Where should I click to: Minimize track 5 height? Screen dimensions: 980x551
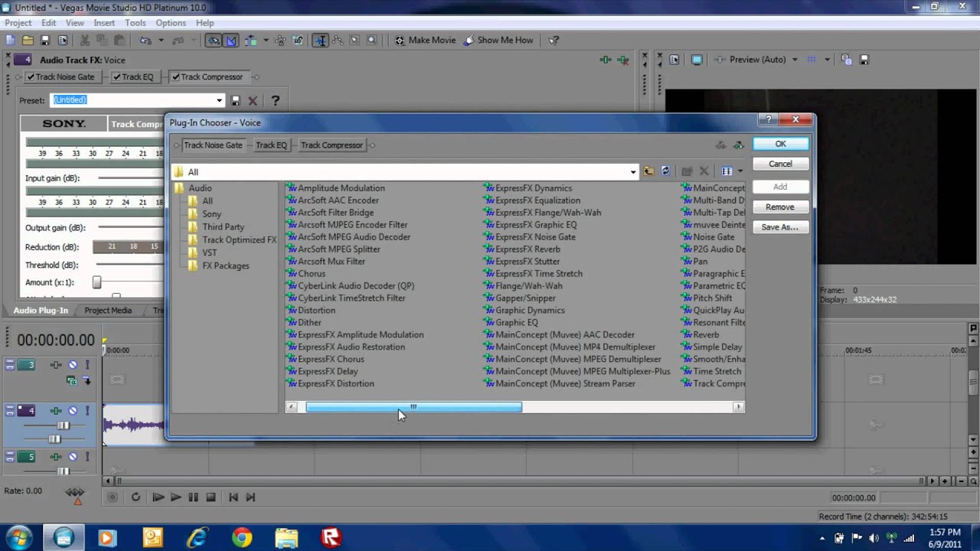[10, 453]
